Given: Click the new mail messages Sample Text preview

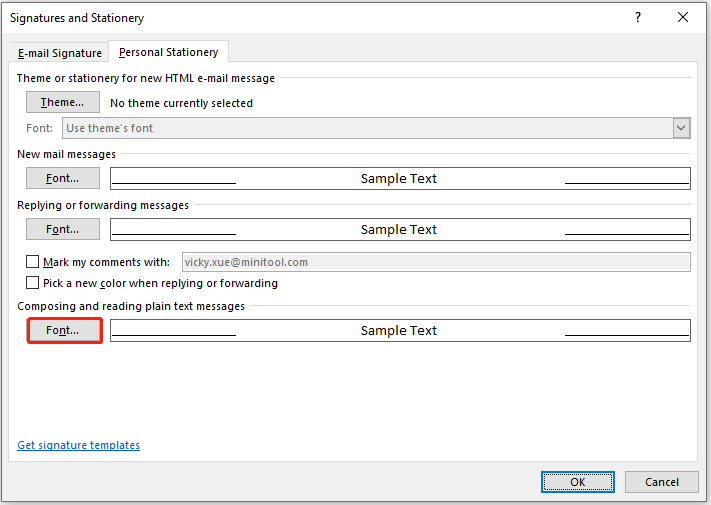Looking at the screenshot, I should (x=399, y=178).
